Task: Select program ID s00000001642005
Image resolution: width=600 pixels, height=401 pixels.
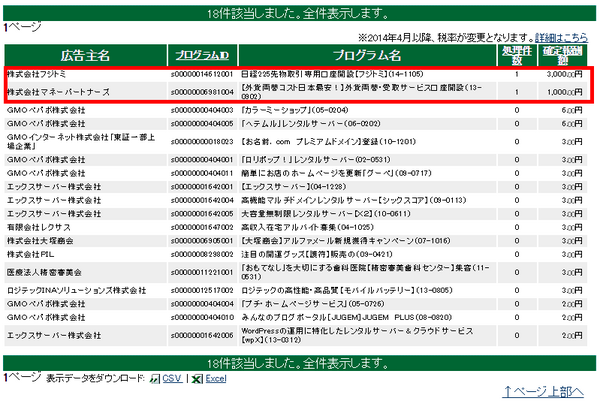Action: coord(202,214)
